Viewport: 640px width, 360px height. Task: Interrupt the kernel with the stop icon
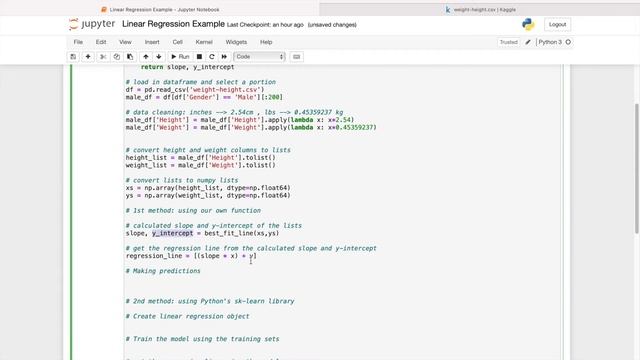tap(199, 57)
